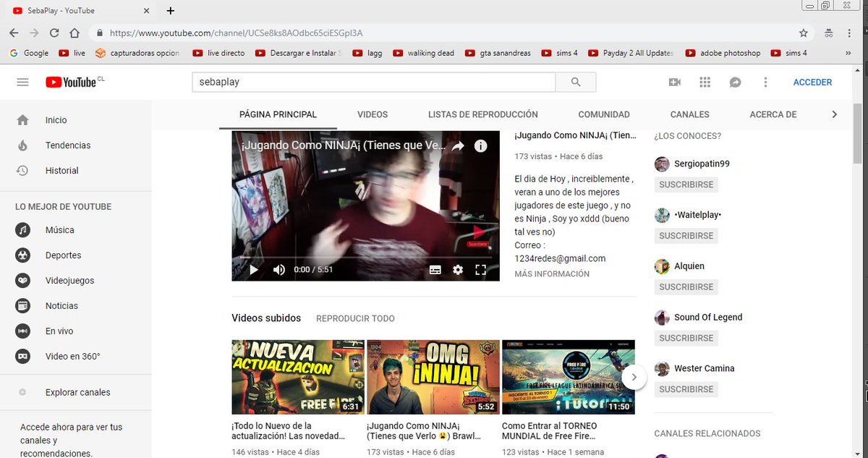Open CANALES tab

(x=690, y=114)
